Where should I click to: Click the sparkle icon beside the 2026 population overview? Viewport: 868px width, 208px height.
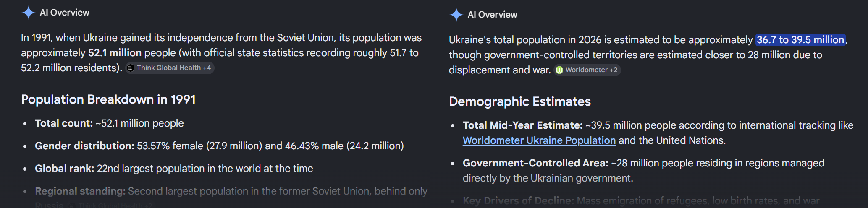(x=456, y=15)
